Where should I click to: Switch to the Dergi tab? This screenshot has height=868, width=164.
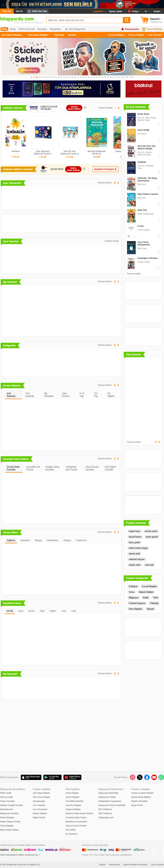[13, 29]
